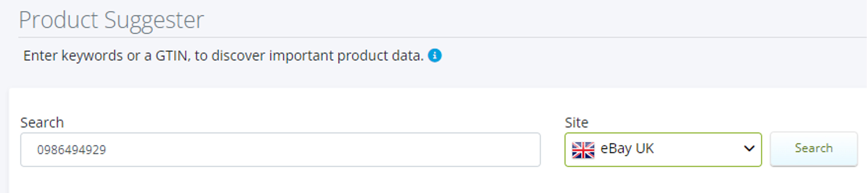Click the word 'Suggester' in the title
Viewport: 868px width, 193px height.
coord(154,21)
